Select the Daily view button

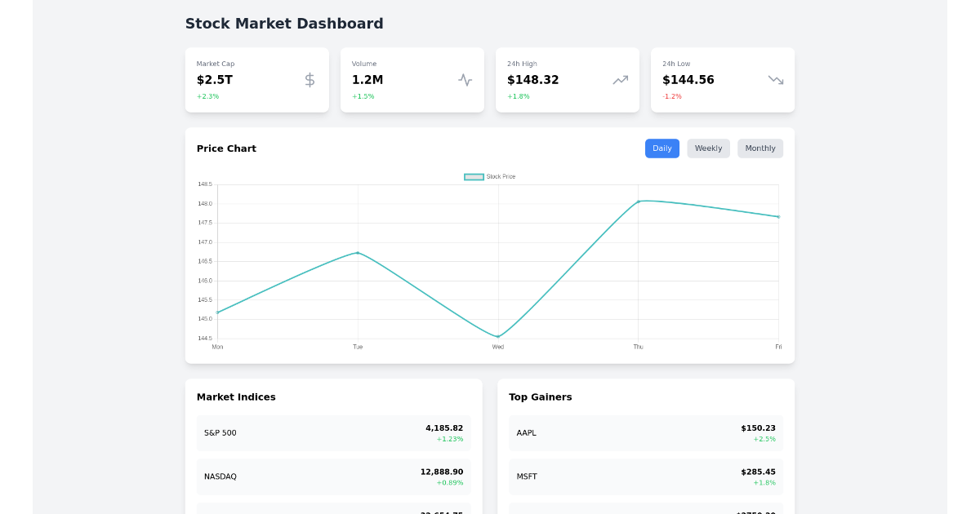click(662, 148)
